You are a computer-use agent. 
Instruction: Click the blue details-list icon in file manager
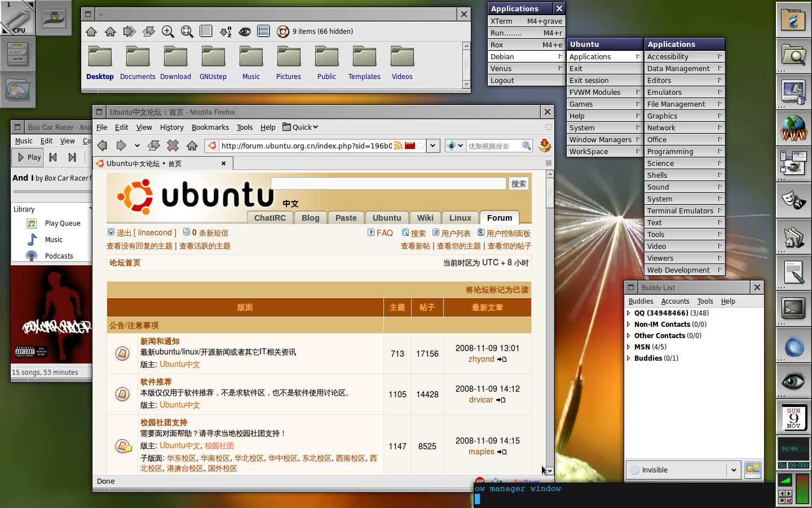(263, 32)
